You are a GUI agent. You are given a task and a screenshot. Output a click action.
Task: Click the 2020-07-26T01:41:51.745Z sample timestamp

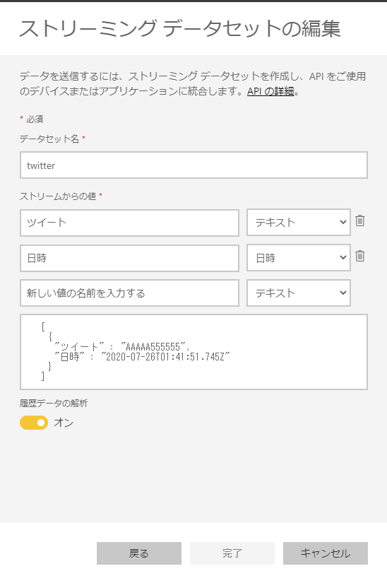165,356
